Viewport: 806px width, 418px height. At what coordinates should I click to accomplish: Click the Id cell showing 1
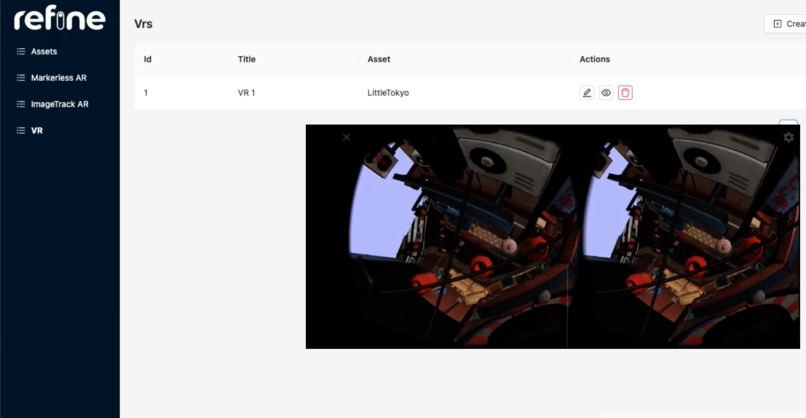146,93
